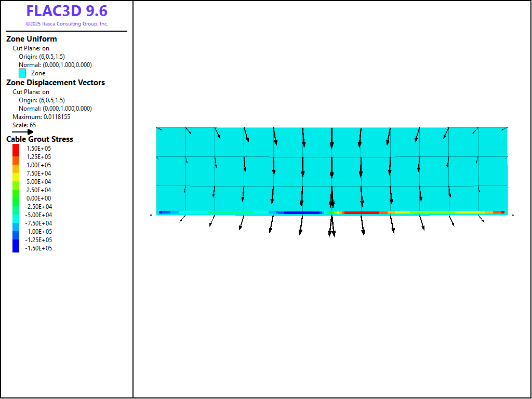The height and width of the screenshot is (399, 532).
Task: Click the displacement scale arrow icon
Action: coord(22,132)
